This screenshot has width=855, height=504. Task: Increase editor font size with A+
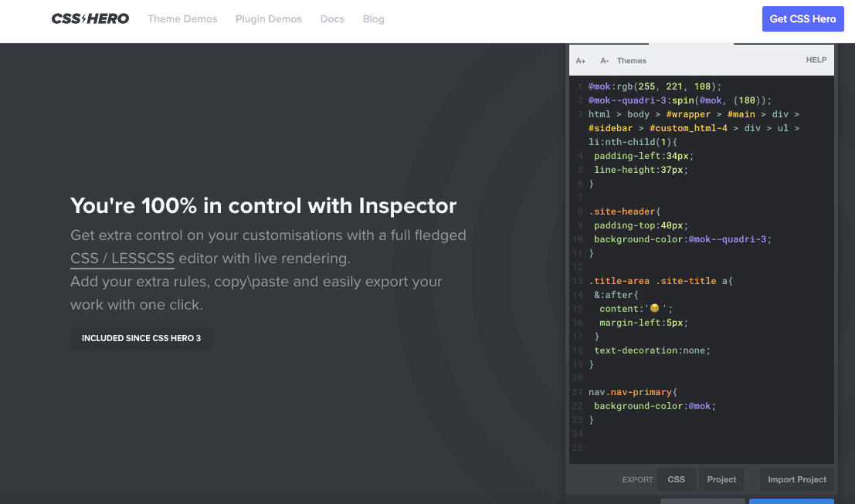coord(581,61)
